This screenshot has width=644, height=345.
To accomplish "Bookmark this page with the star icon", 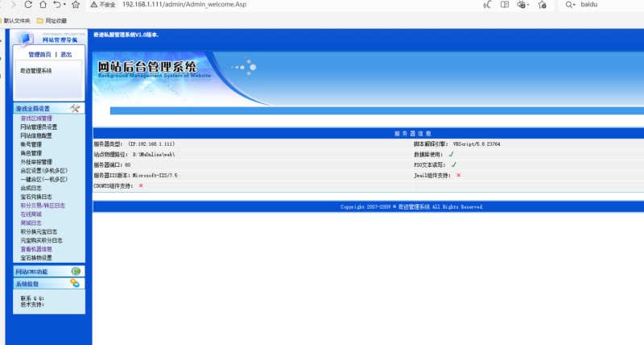I will 76,5.
